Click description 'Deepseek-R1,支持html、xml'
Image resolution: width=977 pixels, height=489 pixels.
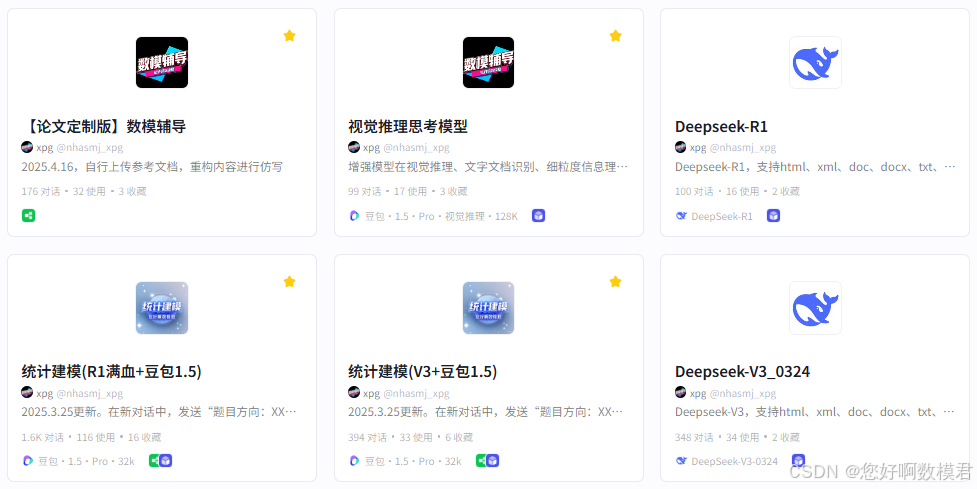[x=815, y=167]
